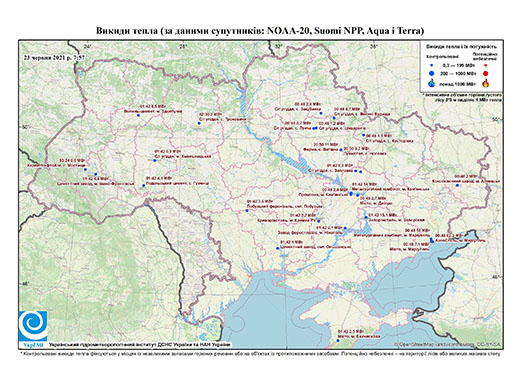Click the Ольшанське cement plant marker
This screenshot has width=520, height=368.
[277, 248]
